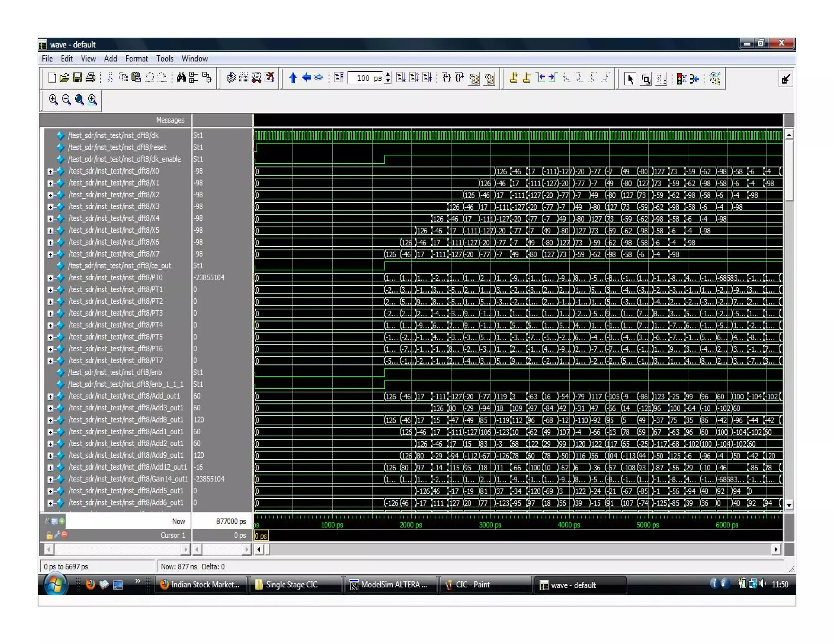Increase run length with stepper up arrow
This screenshot has width=834, height=644.
pyautogui.click(x=388, y=75)
